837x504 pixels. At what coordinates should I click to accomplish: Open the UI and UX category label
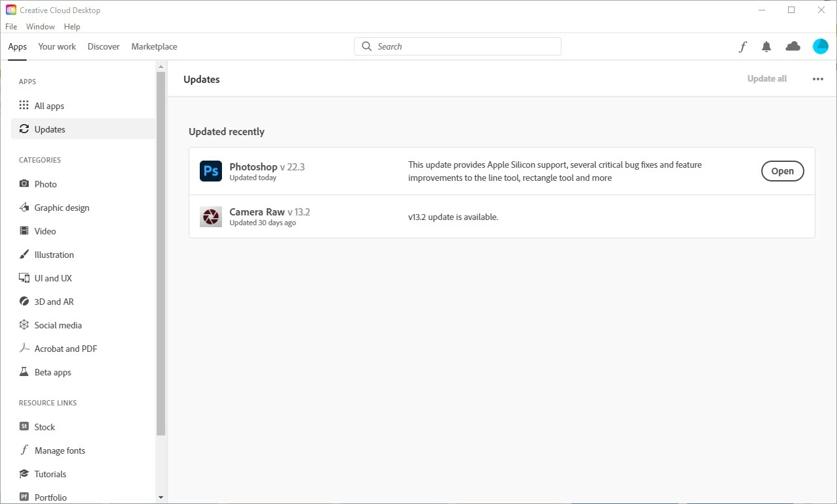(x=53, y=278)
